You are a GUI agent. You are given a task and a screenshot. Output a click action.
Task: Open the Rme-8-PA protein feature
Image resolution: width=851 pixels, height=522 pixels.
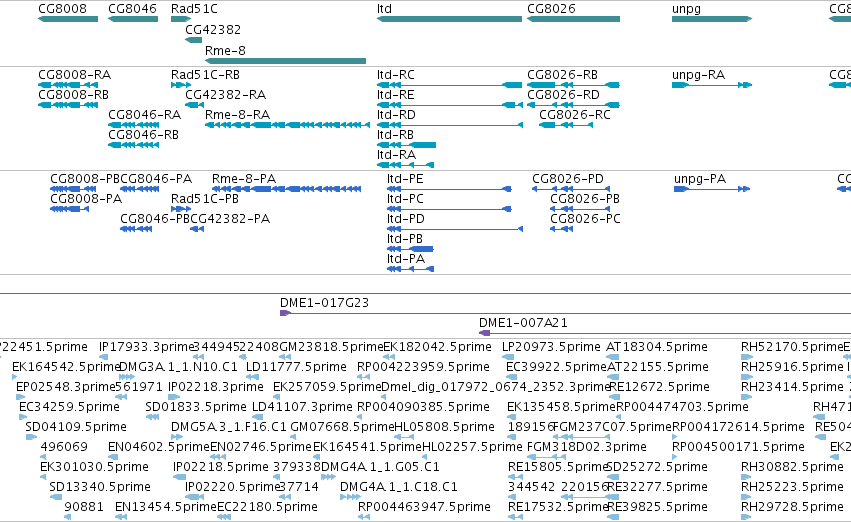(x=287, y=189)
